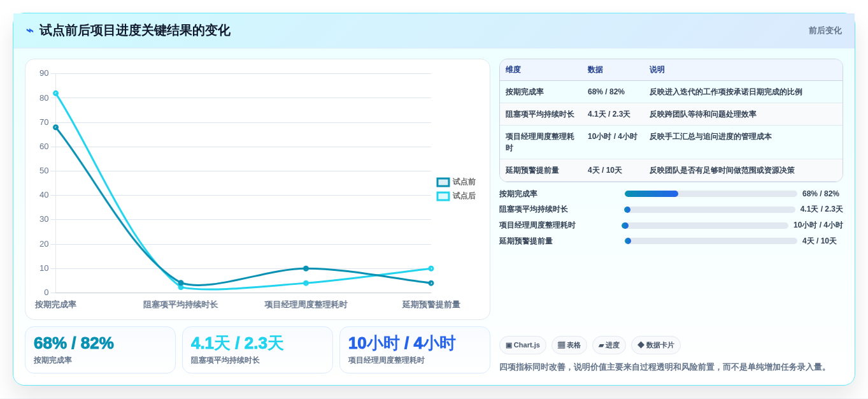Click the 试点后 point at 按期完成率 (82)
The width and height of the screenshot is (868, 399).
[55, 93]
